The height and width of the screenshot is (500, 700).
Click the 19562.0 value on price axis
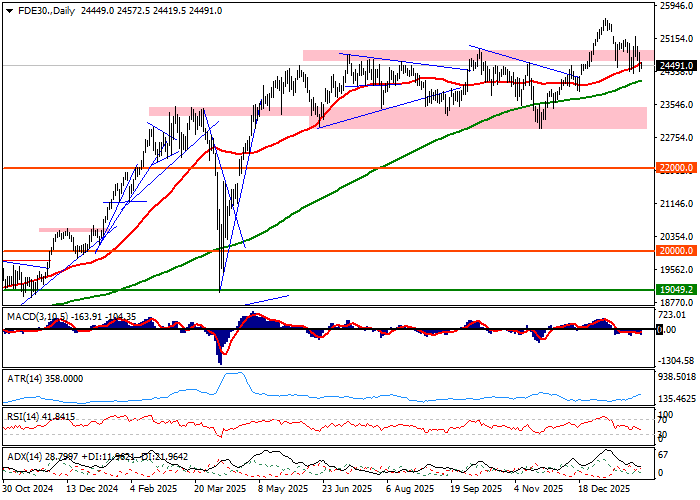coord(677,269)
